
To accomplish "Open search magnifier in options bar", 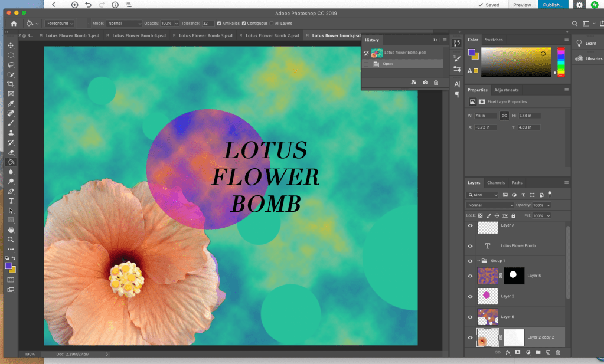I will 574,24.
